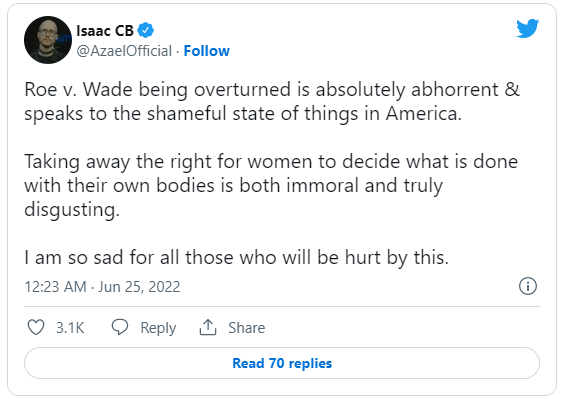Viewport: 563px width, 399px height.
Task: Click the word 'America.' in the tweet
Action: coord(424,113)
